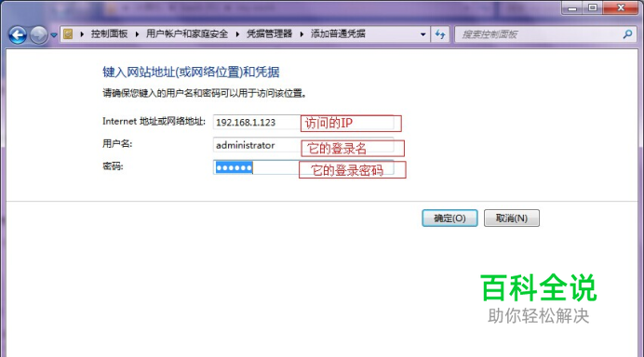The width and height of the screenshot is (644, 357).
Task: Navigate to 用户帐户和家庭安全 breadcrumb
Action: 187,34
